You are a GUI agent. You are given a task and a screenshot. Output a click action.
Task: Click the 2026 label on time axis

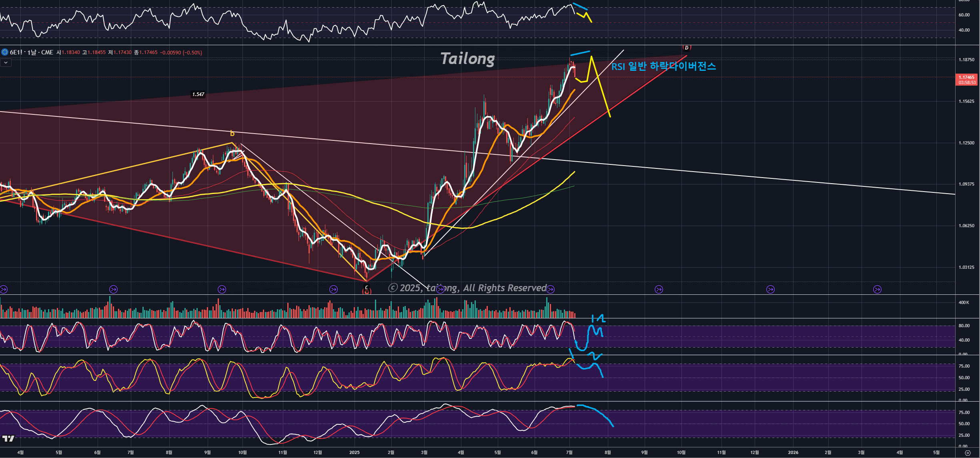pos(793,452)
